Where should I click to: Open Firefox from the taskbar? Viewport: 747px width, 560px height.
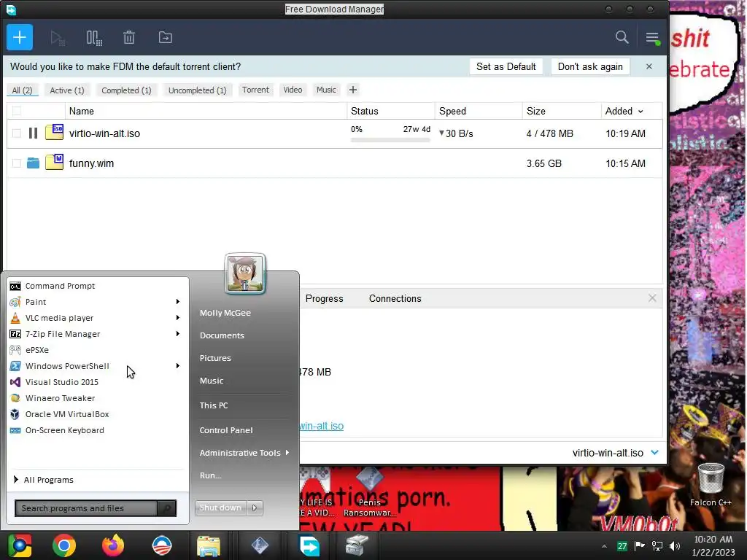[x=113, y=545]
